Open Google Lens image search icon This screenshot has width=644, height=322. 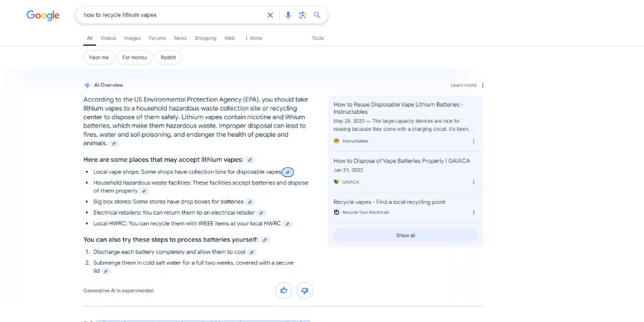(303, 15)
